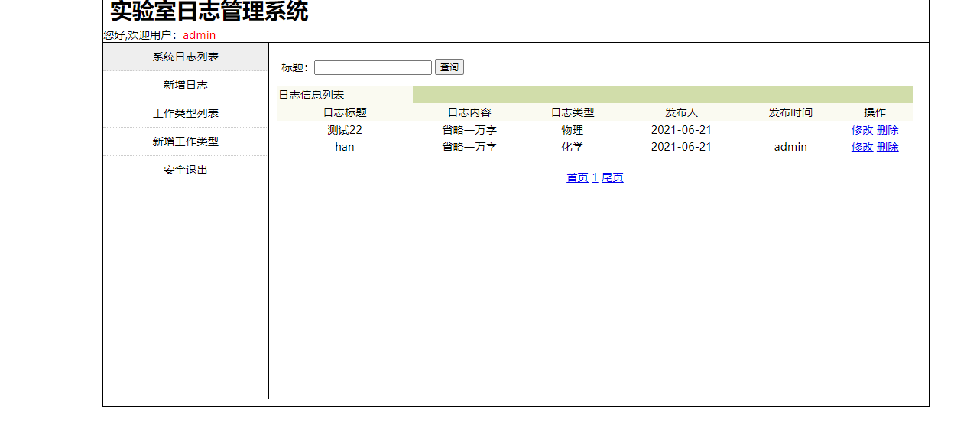
Task: Click 删除 link for the 测试22 log
Action: (x=888, y=130)
